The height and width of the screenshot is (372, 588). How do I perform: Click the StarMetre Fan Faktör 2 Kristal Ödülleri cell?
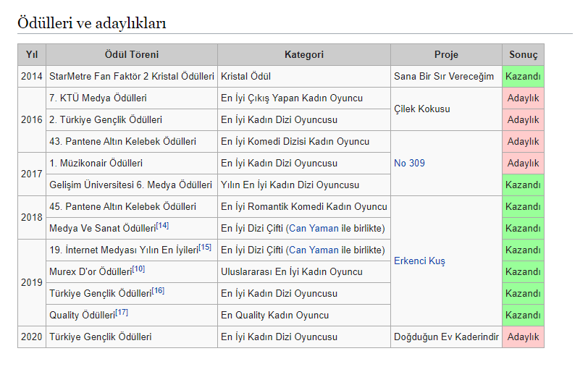coord(132,76)
